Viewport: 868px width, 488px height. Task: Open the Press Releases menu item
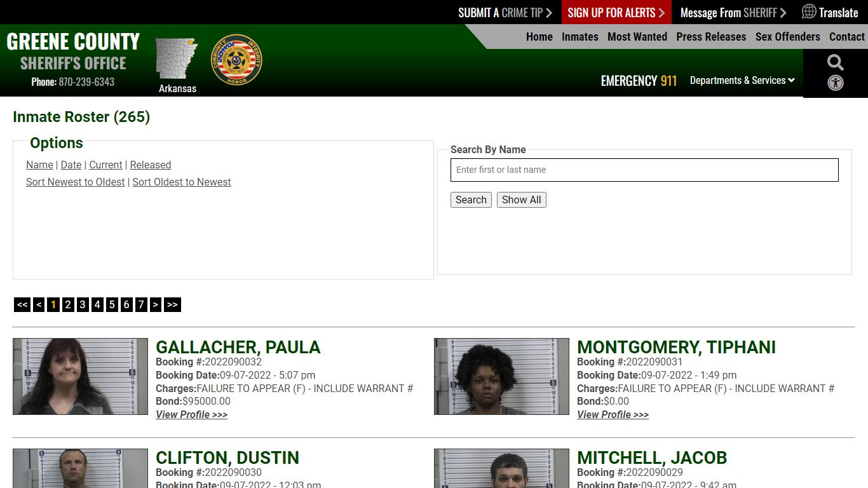point(711,37)
